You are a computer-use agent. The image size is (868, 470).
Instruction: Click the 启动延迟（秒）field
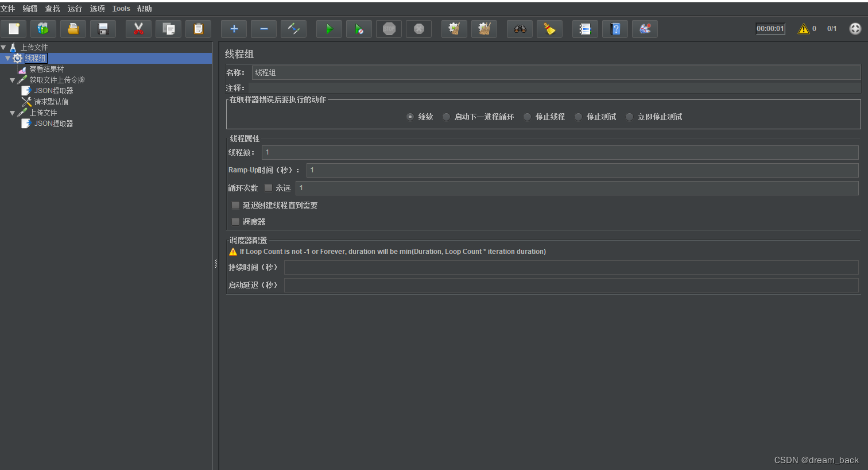coord(571,285)
